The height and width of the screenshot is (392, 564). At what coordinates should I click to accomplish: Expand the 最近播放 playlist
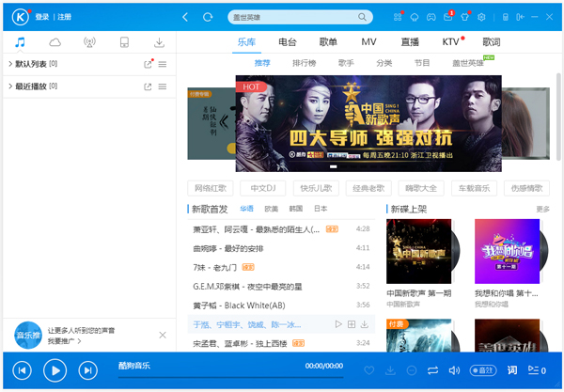[10, 86]
